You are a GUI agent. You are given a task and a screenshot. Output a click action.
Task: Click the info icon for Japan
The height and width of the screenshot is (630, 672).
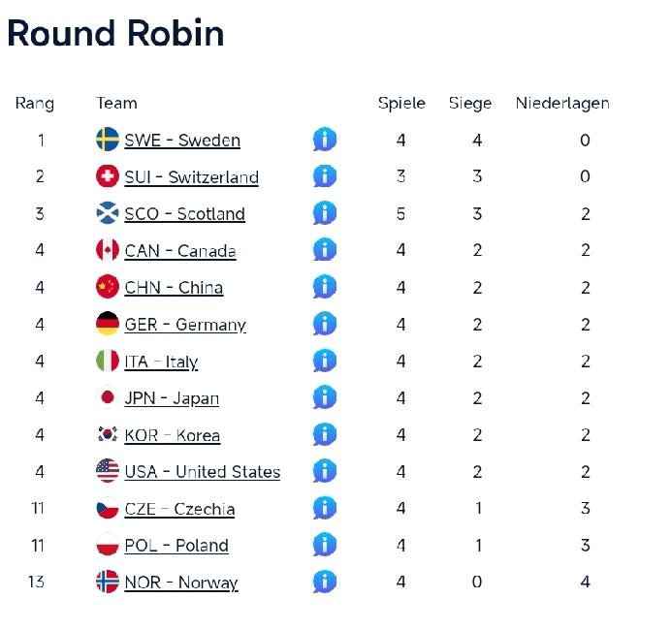click(325, 397)
